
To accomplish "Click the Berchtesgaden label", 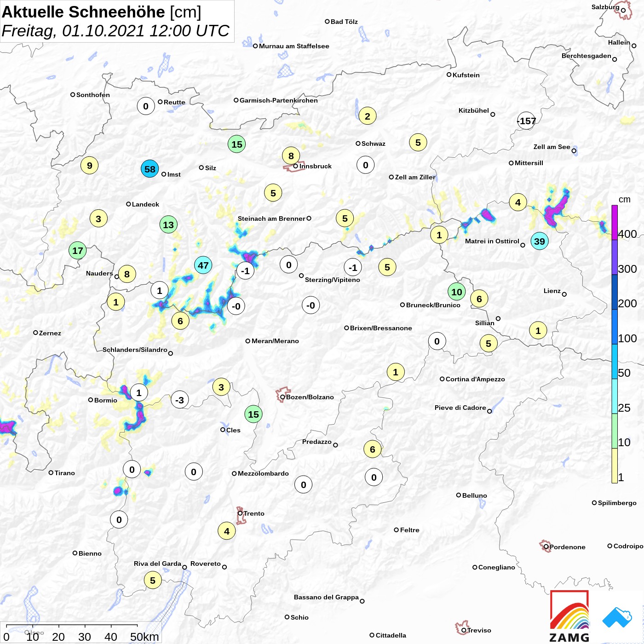I will click(586, 56).
